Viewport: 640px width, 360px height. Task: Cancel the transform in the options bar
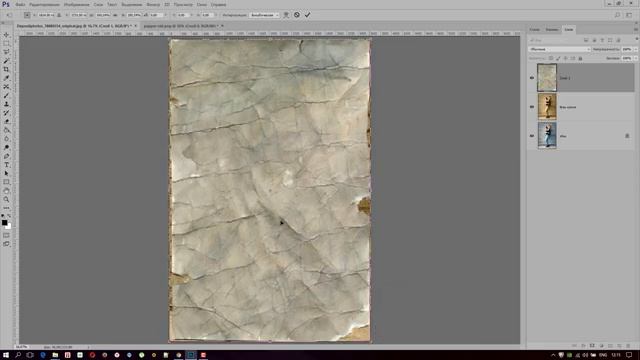(297, 15)
